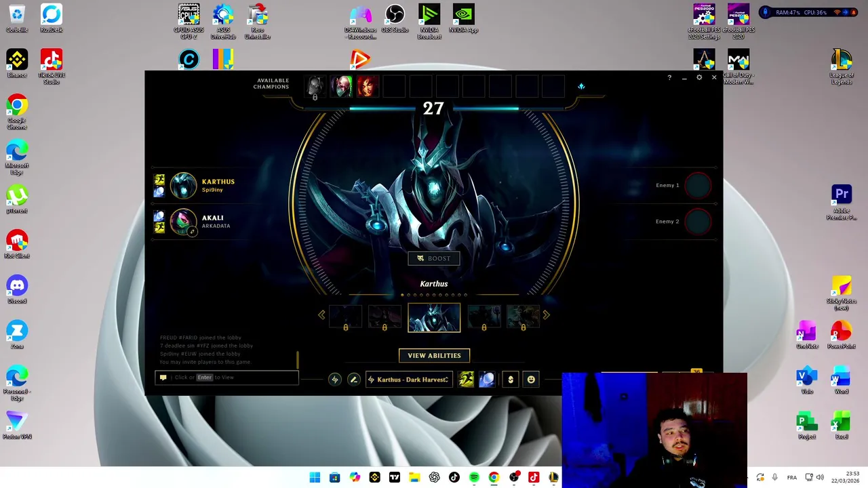This screenshot has height=488, width=868.
Task: Select the first locked champion on the bench
Action: coord(315,87)
